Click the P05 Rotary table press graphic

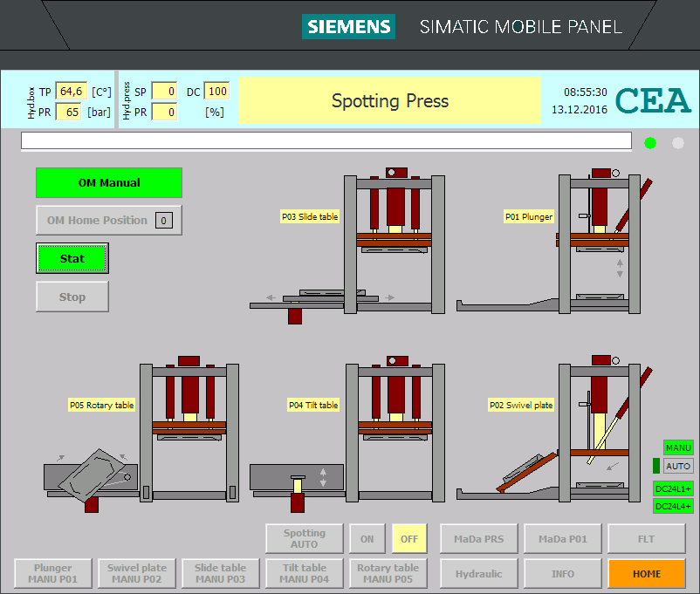click(x=141, y=434)
